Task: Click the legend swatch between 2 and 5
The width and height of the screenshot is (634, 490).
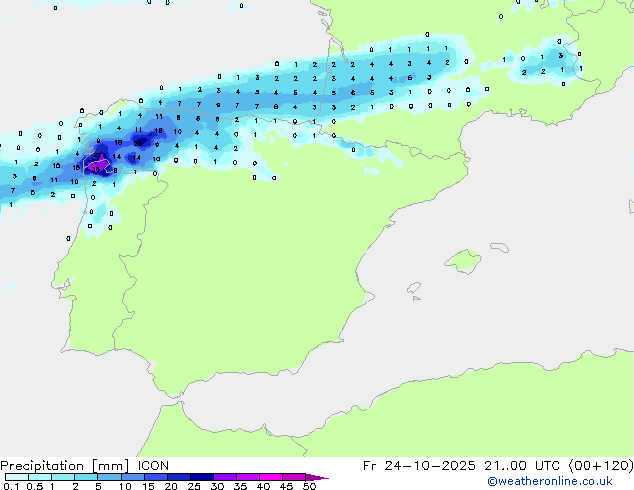Action: coord(86,477)
